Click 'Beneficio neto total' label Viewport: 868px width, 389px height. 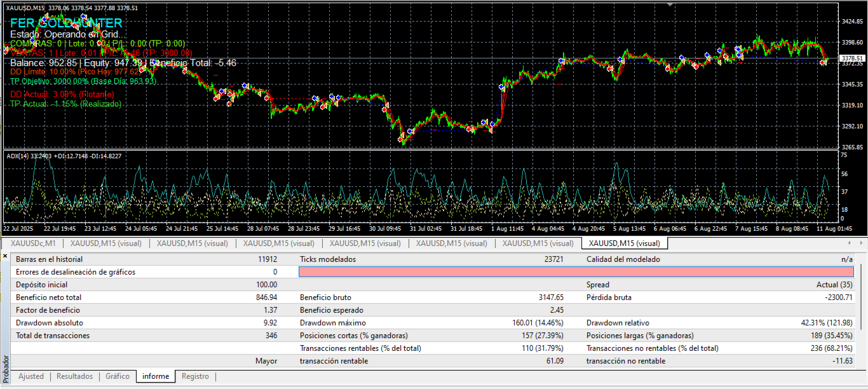tap(49, 297)
